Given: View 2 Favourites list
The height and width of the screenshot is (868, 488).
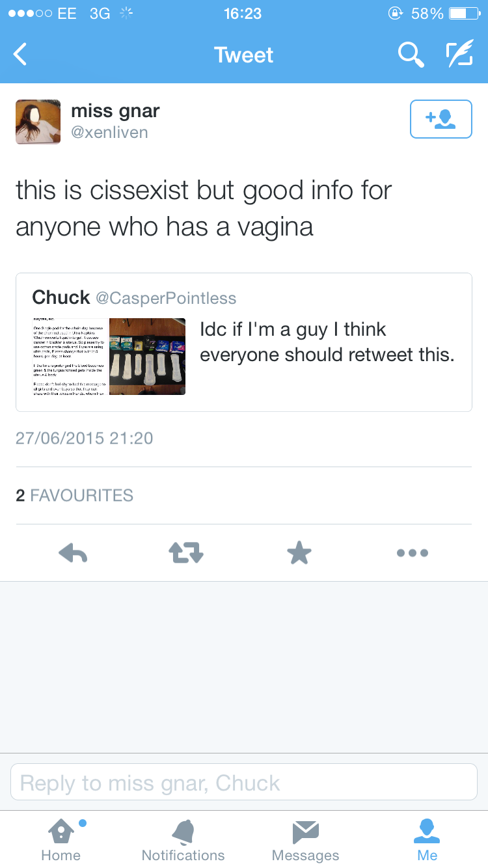Looking at the screenshot, I should pos(74,495).
